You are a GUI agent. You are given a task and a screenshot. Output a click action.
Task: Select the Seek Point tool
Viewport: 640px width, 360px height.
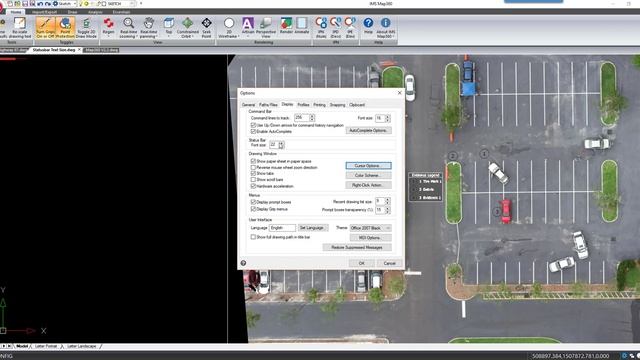coord(207,27)
